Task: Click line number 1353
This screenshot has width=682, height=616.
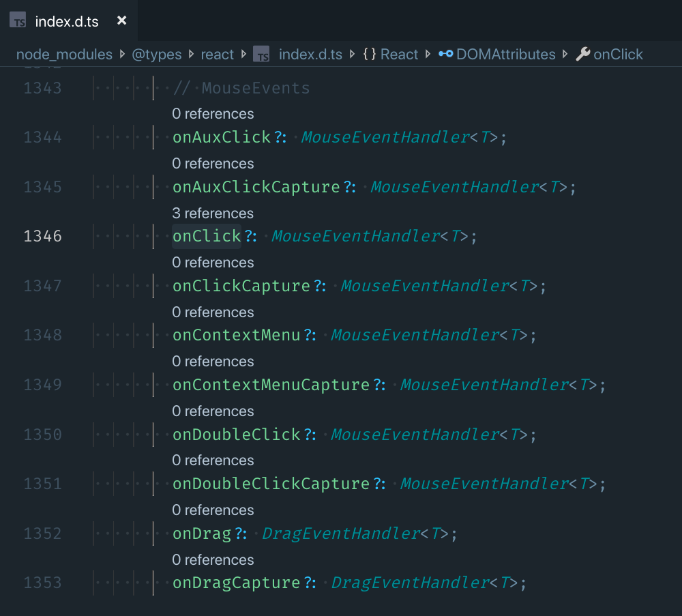Action: click(x=42, y=583)
